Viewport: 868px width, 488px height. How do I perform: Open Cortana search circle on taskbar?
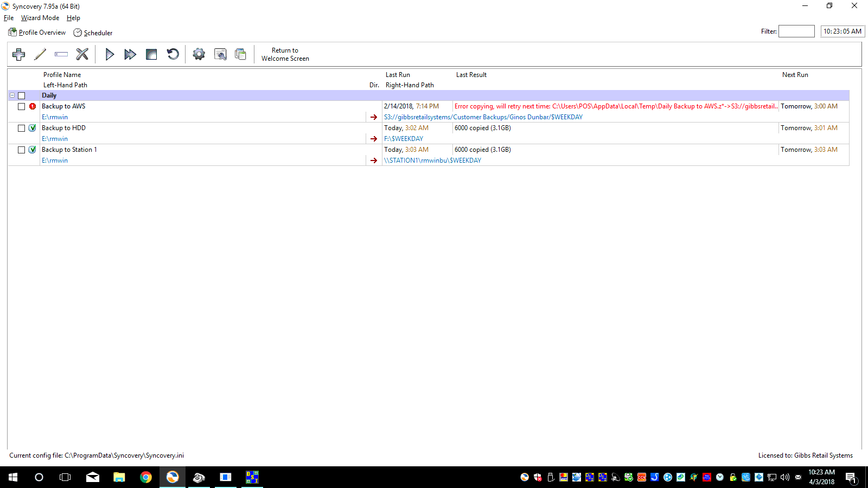coord(39,477)
